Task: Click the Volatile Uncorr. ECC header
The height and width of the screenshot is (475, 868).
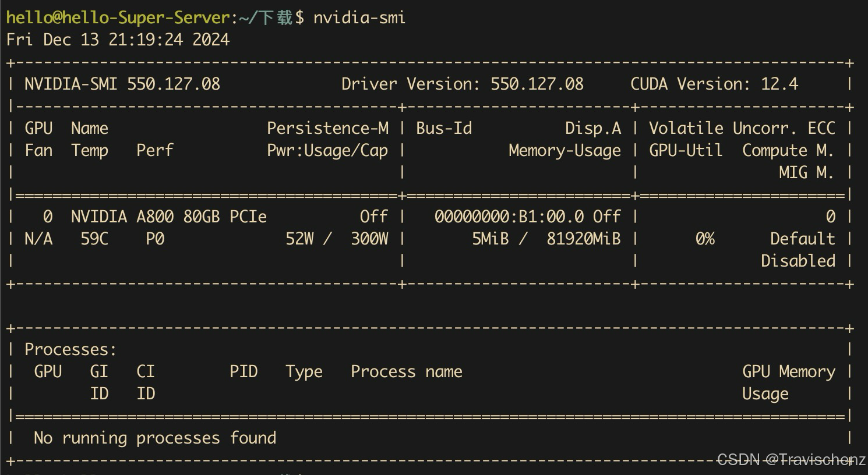Action: [x=742, y=128]
